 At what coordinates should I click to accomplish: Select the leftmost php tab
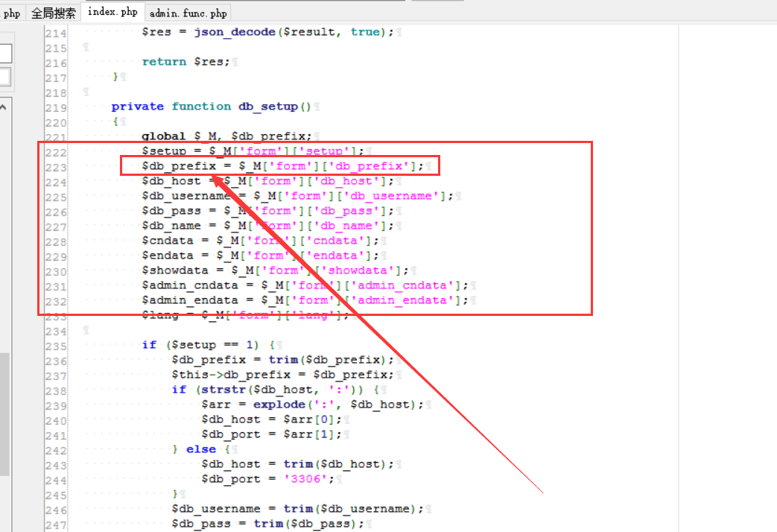[12, 12]
